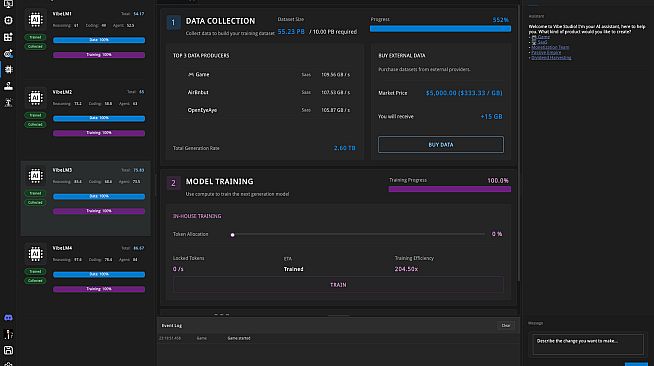Clear the Event Log

click(x=506, y=326)
